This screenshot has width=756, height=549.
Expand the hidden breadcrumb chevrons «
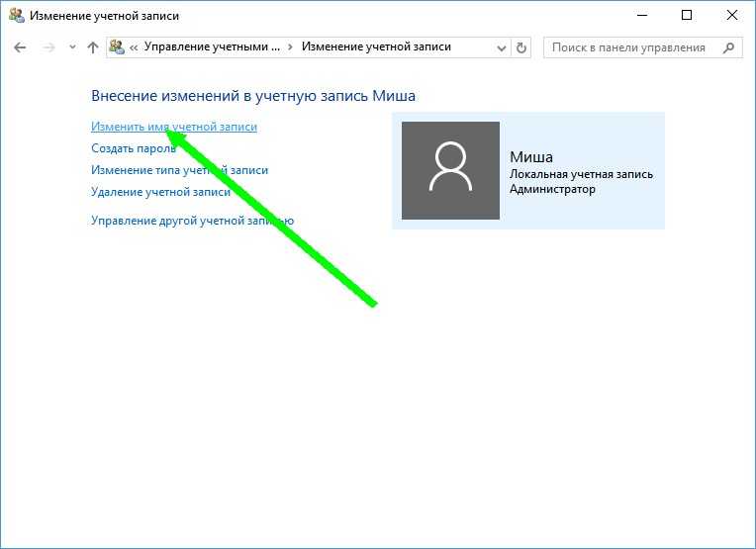(134, 47)
